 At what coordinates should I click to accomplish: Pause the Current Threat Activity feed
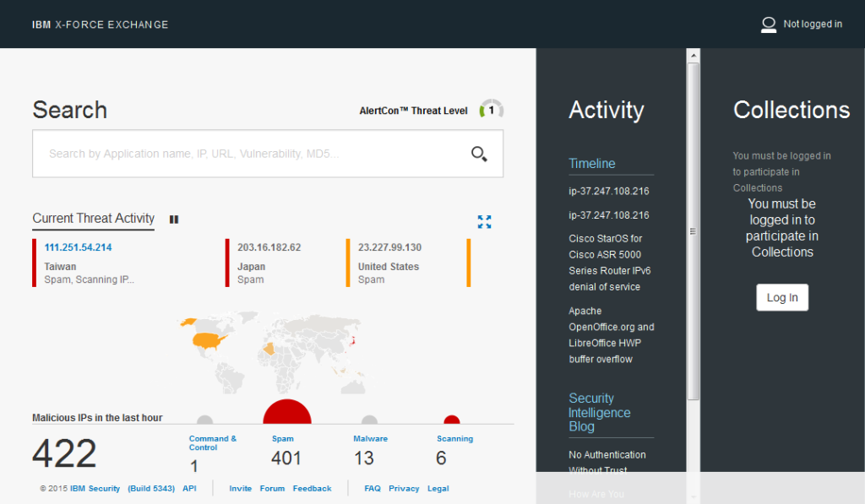tap(174, 219)
